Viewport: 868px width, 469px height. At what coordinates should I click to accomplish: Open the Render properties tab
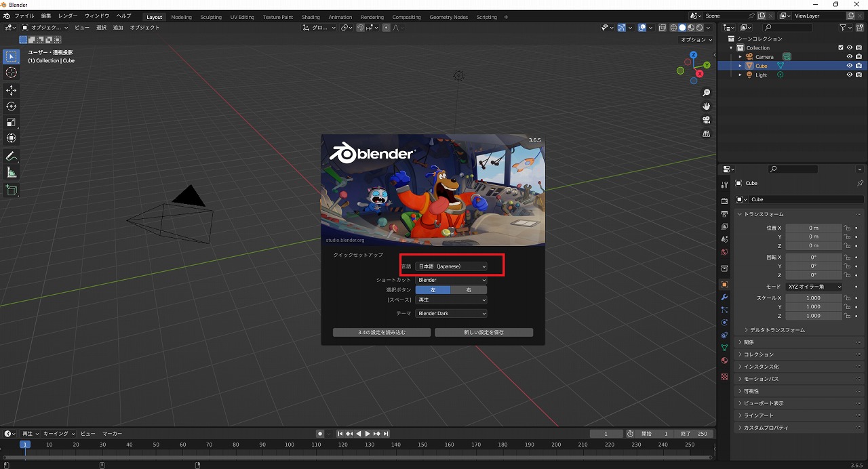coord(724,201)
